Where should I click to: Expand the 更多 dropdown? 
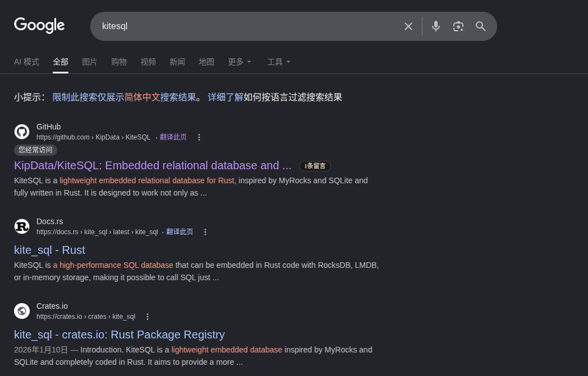(x=240, y=62)
